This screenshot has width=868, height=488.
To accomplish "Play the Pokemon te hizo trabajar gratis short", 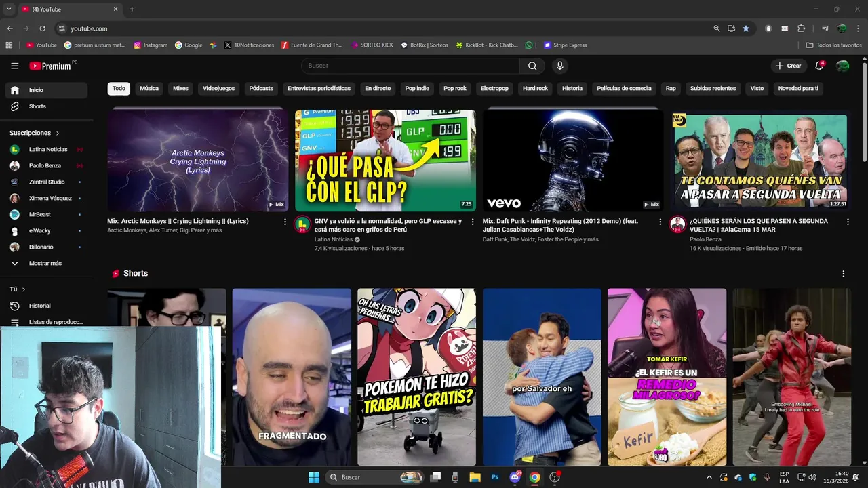I will (416, 377).
